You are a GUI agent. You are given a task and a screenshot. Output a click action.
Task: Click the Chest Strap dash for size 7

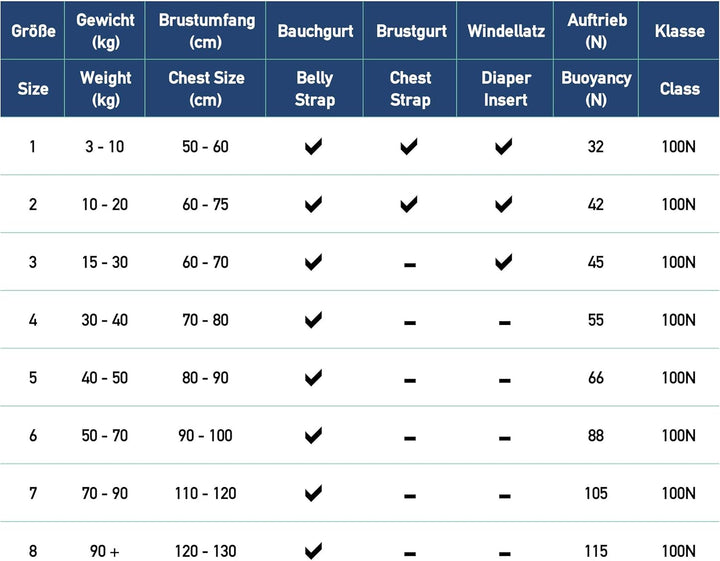410,496
